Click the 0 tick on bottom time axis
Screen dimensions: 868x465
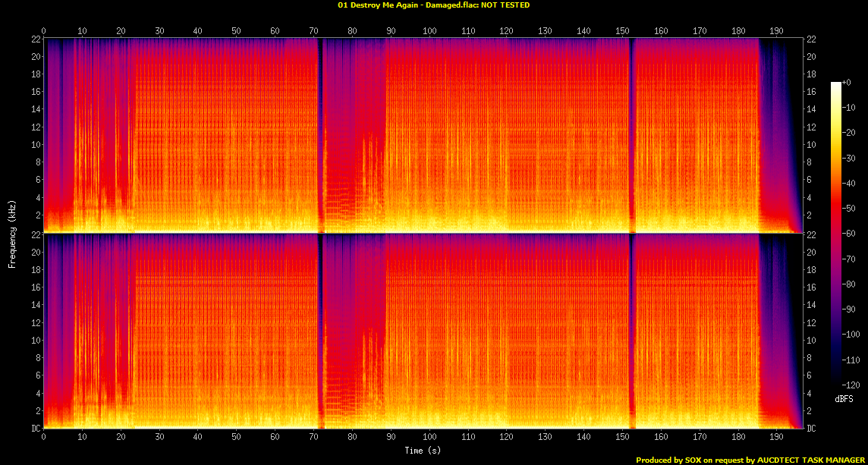(44, 437)
